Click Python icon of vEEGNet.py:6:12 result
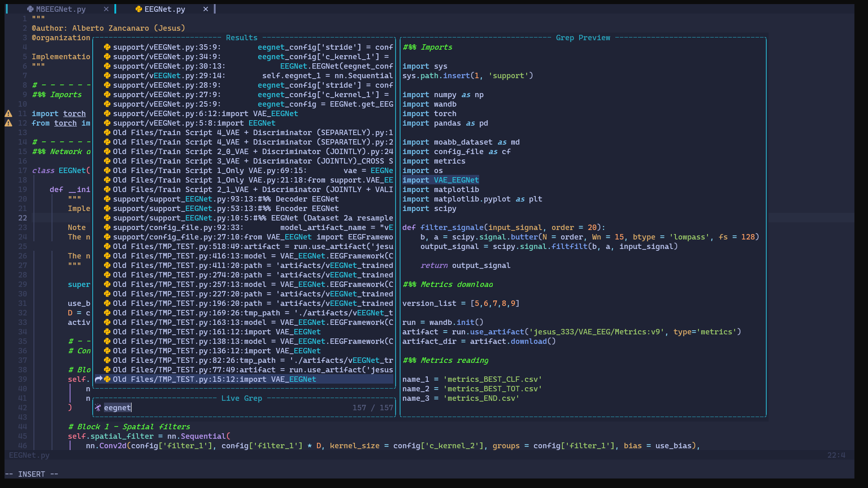 [107, 113]
